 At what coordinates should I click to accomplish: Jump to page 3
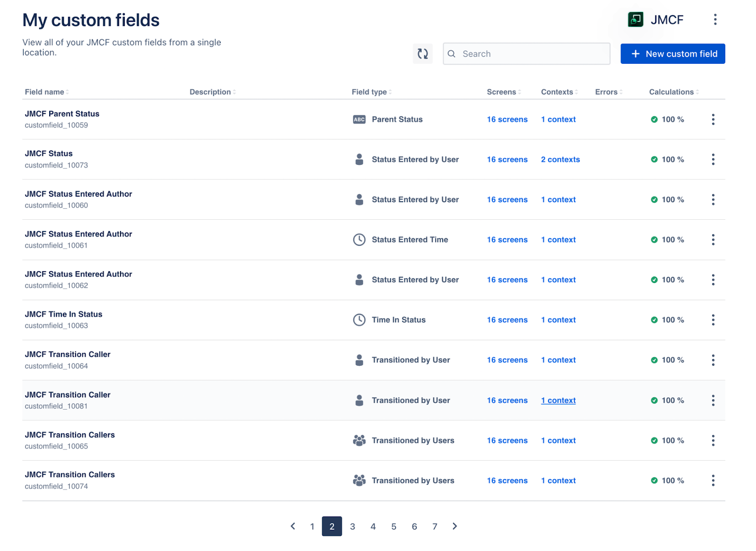click(352, 526)
